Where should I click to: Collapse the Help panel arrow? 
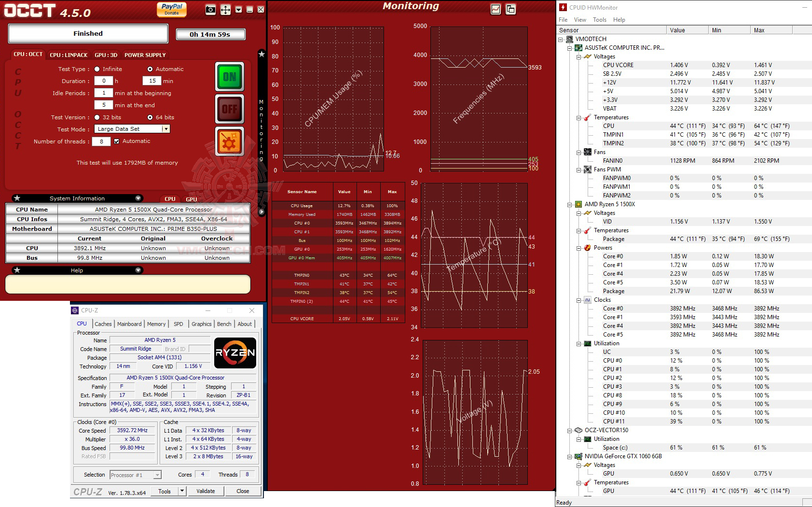[x=138, y=270]
